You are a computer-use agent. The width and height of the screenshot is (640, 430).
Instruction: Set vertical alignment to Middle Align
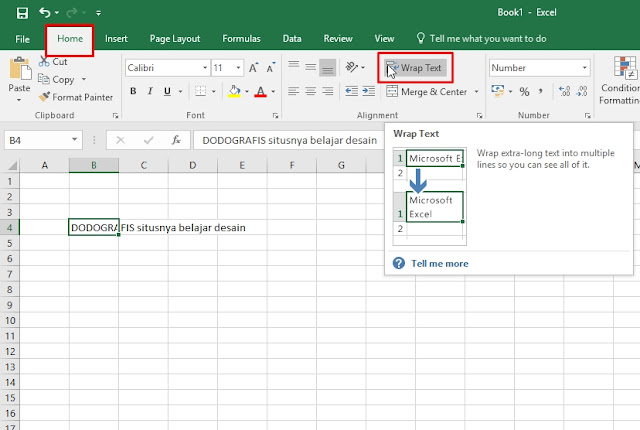coord(311,67)
